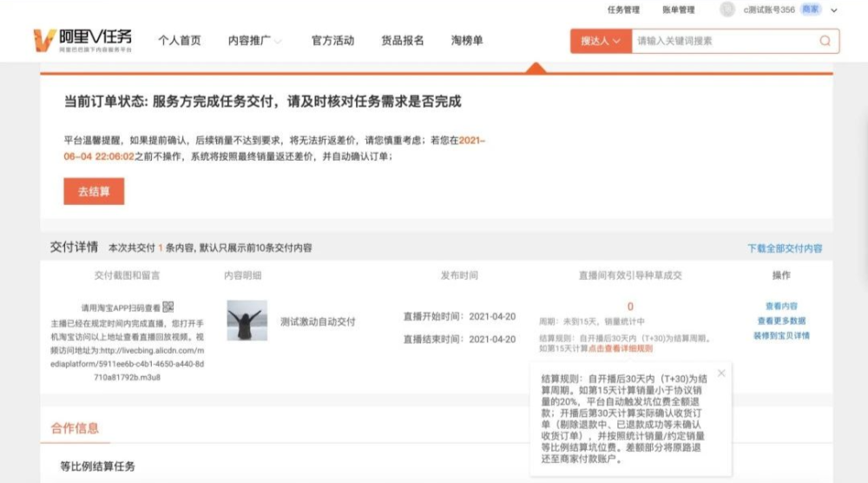868x483 pixels.
Task: Expand the 内容推广 menu
Action: (x=254, y=41)
